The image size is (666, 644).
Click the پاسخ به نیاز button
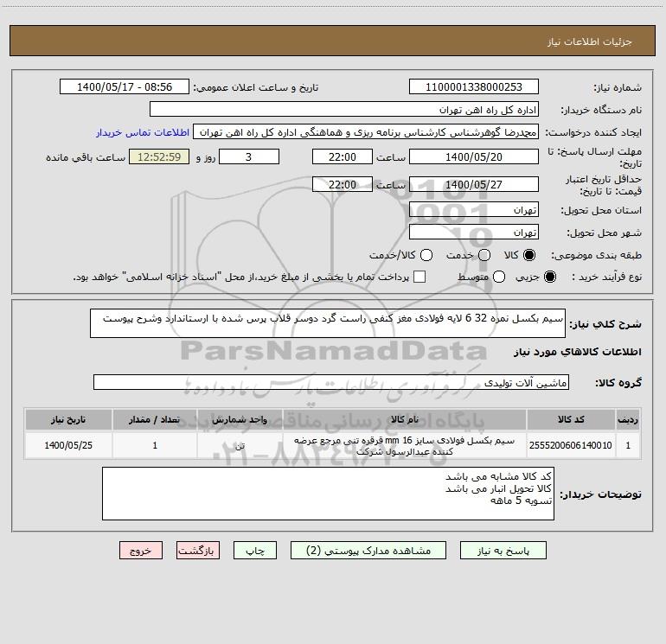(503, 550)
